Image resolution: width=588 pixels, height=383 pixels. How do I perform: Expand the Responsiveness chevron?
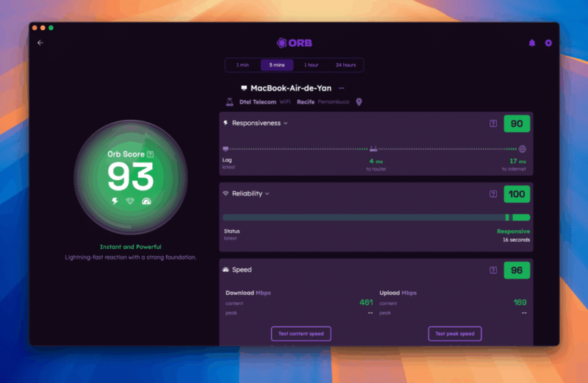(x=286, y=123)
